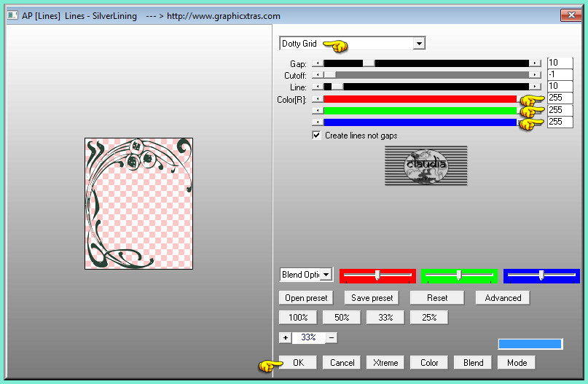The image size is (588, 384).
Task: Click the Line slider thumb
Action: (x=337, y=87)
